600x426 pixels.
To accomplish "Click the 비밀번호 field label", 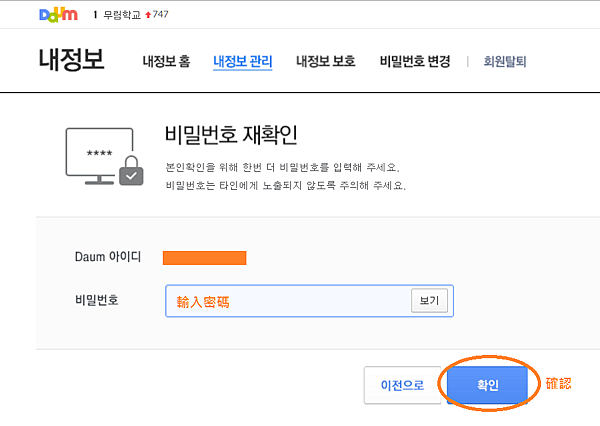I will coord(97,299).
